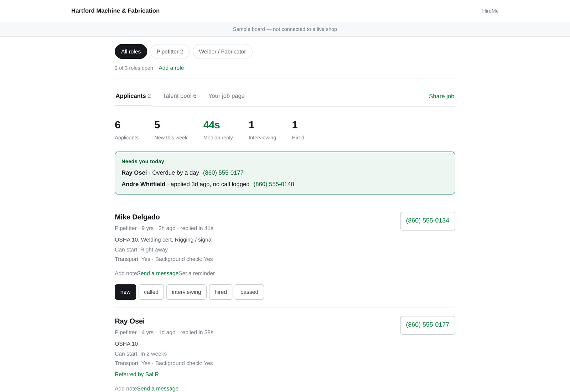This screenshot has width=570, height=392.
Task: Click the Interviewing stat
Action: point(262,130)
